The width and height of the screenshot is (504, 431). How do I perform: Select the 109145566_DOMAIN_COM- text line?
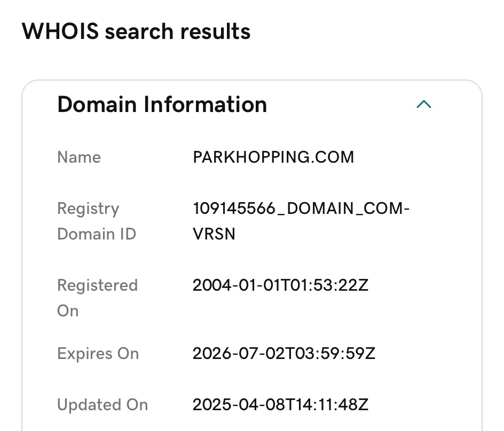pyautogui.click(x=301, y=209)
